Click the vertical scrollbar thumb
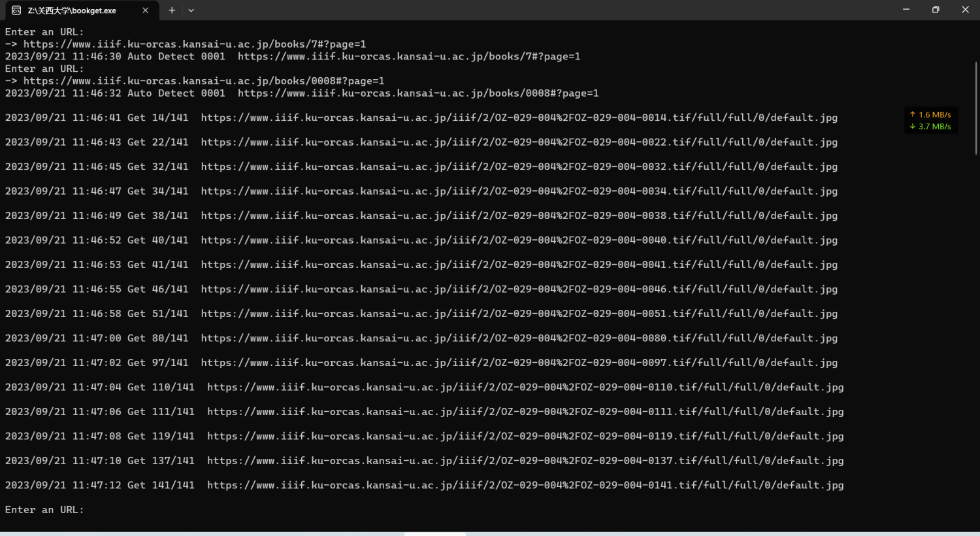Image resolution: width=980 pixels, height=536 pixels. point(976,108)
